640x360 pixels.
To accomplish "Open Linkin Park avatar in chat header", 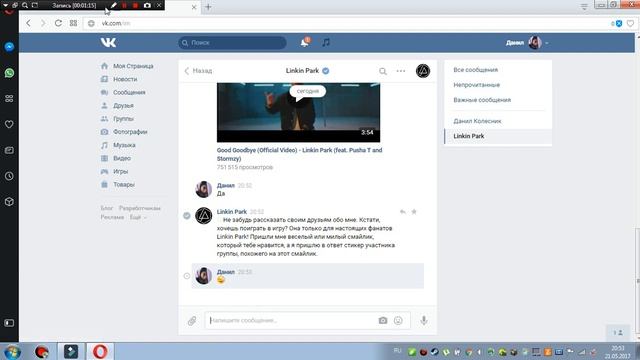I will pyautogui.click(x=423, y=71).
